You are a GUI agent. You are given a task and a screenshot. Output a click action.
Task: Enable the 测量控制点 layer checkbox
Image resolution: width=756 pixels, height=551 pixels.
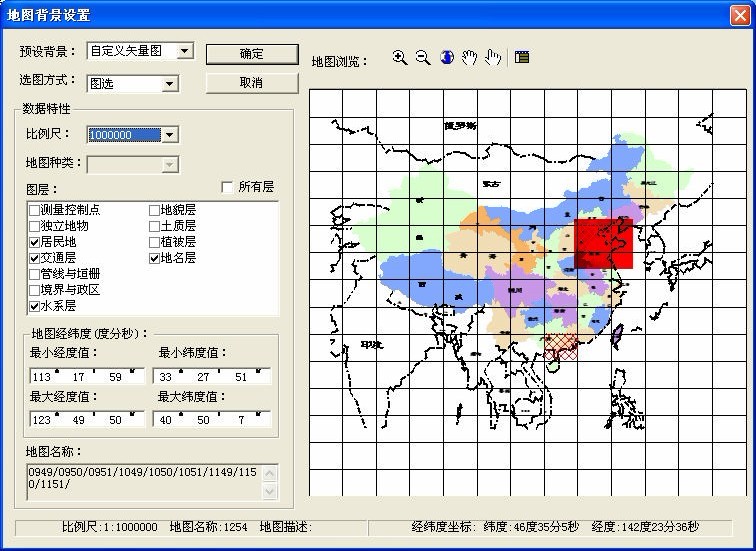(34, 210)
